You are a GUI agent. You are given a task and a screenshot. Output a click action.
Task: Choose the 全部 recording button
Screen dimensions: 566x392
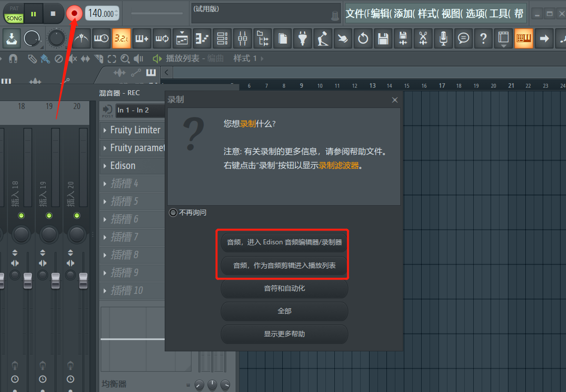point(284,311)
